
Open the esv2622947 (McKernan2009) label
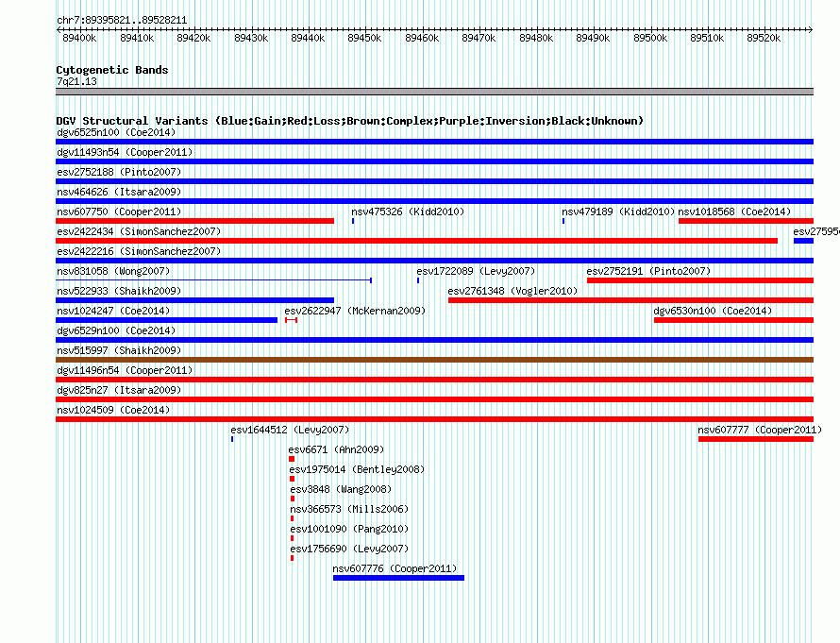click(355, 311)
